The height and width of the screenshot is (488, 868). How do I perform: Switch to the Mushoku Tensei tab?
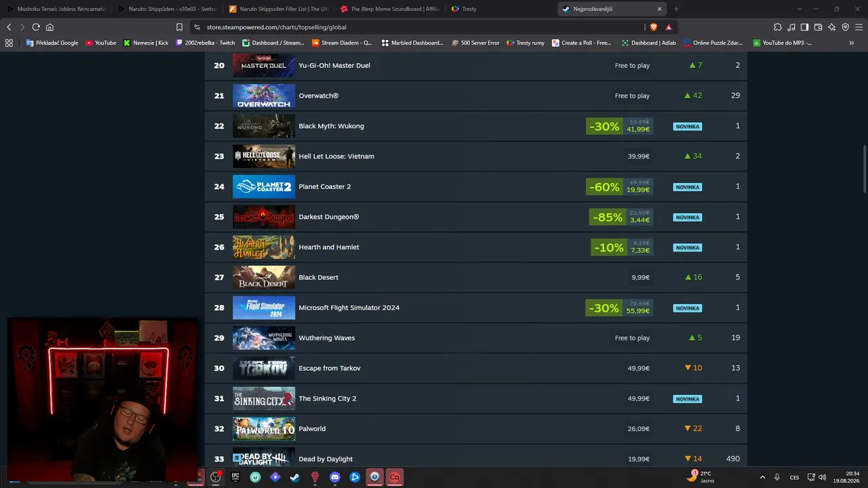click(57, 9)
